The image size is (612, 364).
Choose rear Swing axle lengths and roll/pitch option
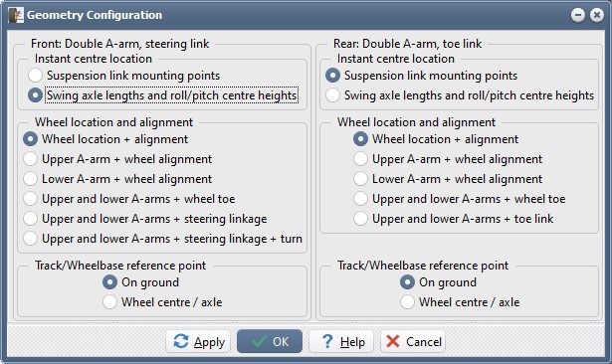point(460,95)
